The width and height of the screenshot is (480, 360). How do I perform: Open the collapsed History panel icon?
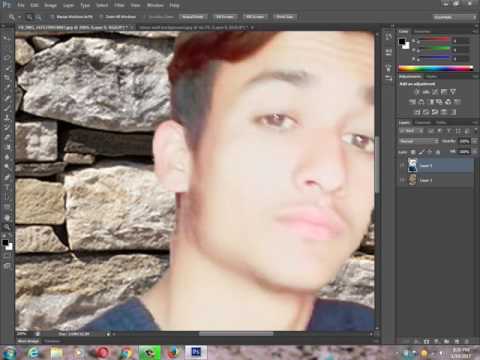pos(388,37)
